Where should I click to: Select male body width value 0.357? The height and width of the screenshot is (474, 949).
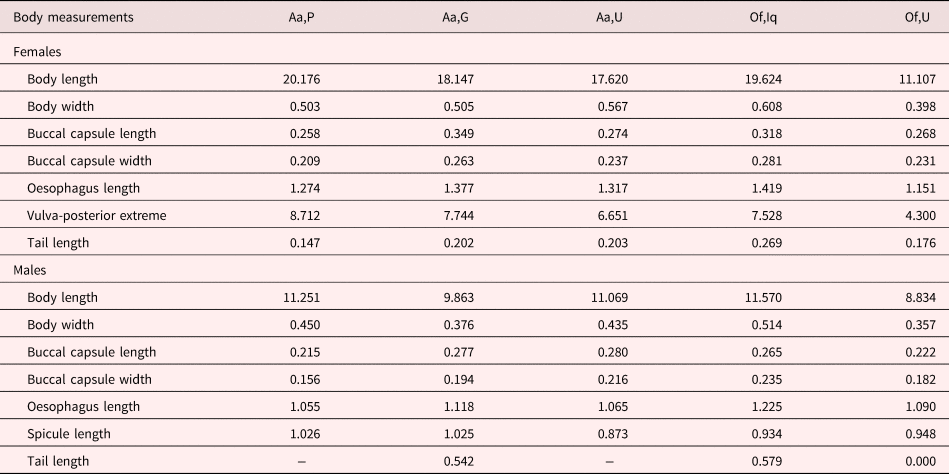point(920,325)
